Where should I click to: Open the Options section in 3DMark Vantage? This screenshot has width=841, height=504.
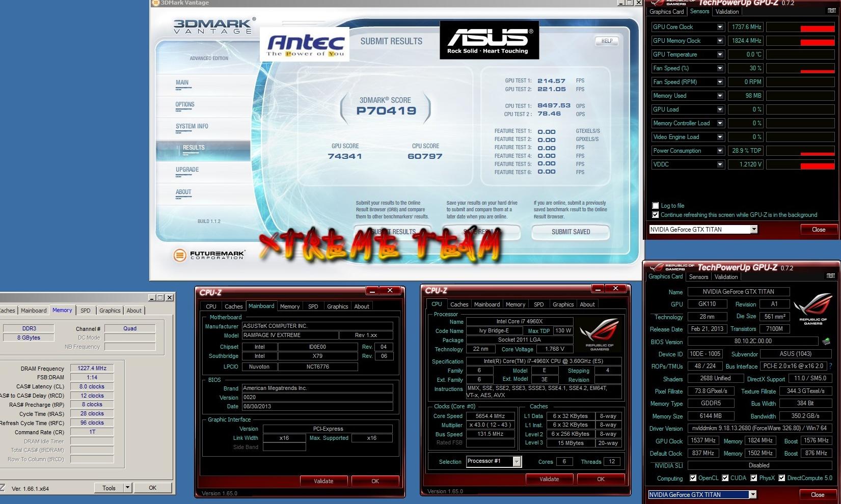[185, 104]
